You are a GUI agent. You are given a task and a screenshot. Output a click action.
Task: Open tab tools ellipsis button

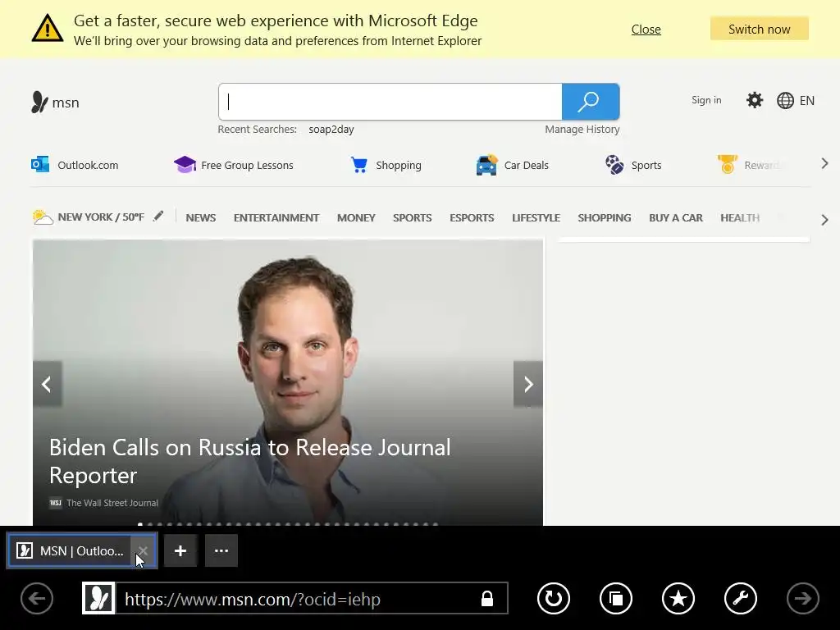coord(221,550)
